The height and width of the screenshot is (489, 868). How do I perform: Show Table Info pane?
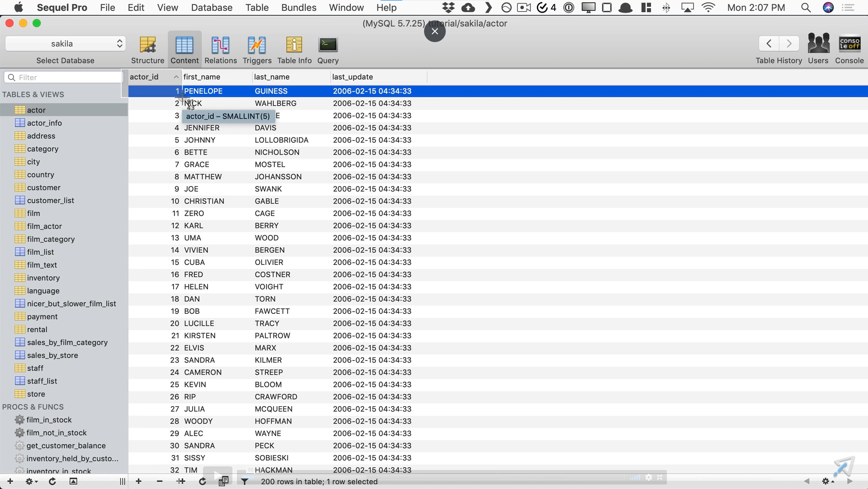pos(294,49)
